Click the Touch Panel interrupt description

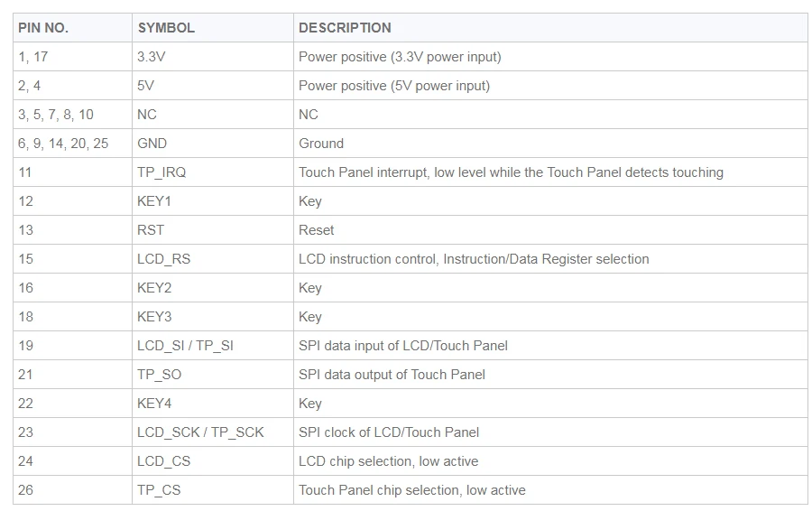[x=511, y=172]
